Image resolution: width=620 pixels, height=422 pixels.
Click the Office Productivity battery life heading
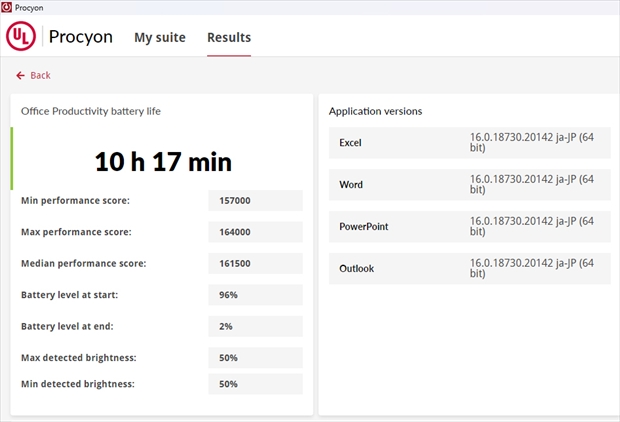point(91,111)
